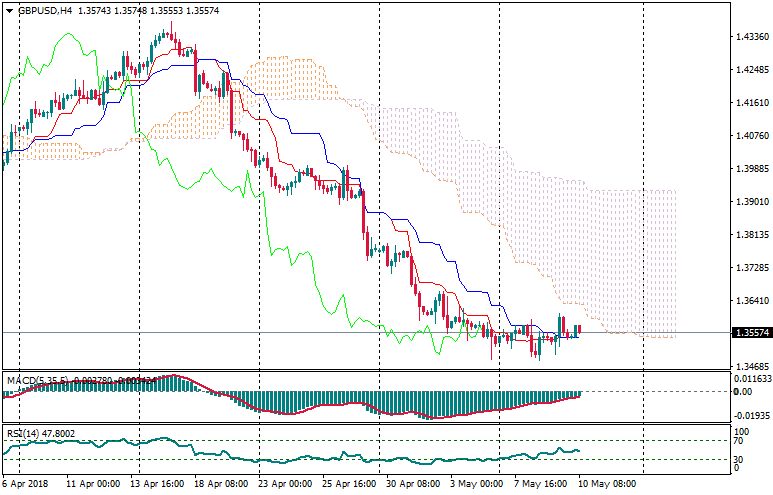The height and width of the screenshot is (495, 773).
Task: Click the 1.34685 price axis label
Action: 750,367
